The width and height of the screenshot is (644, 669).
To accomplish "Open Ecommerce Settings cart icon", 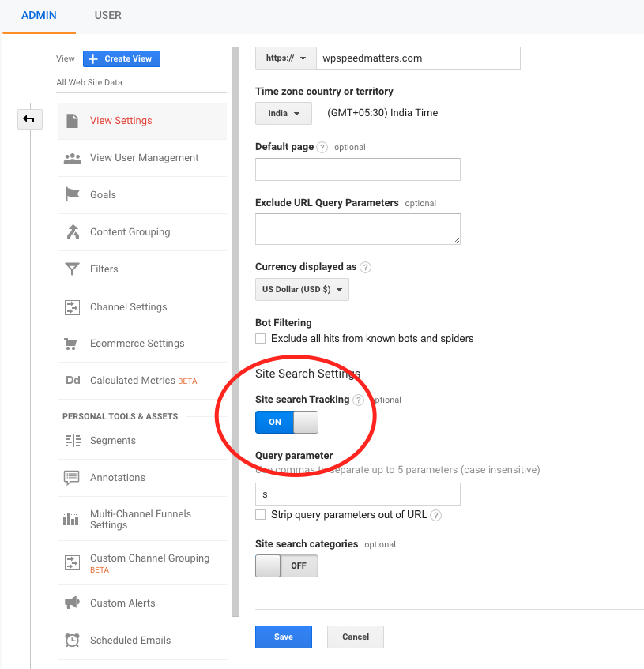I will (73, 344).
